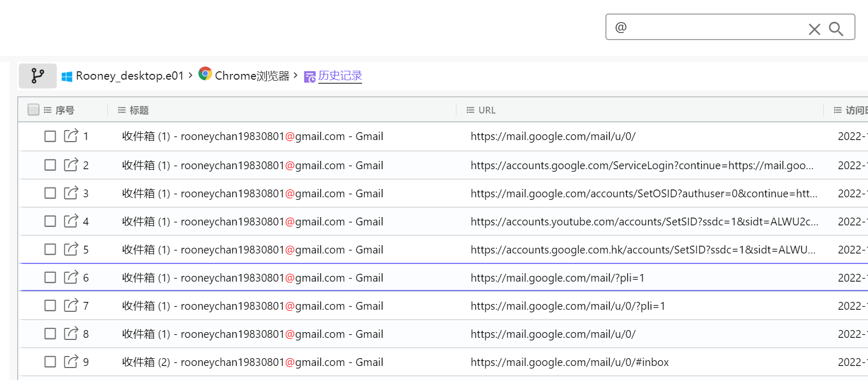
Task: Select the mail/u/0/ URL cell in row 8
Action: click(553, 334)
